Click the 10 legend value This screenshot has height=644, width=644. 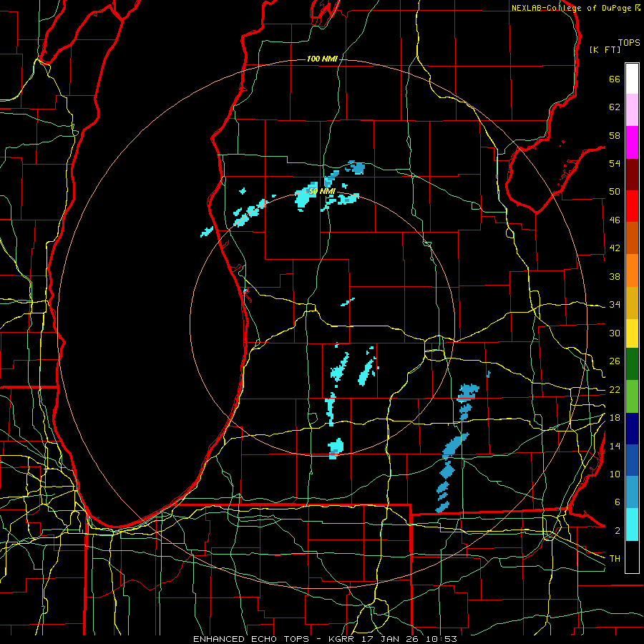pos(615,474)
